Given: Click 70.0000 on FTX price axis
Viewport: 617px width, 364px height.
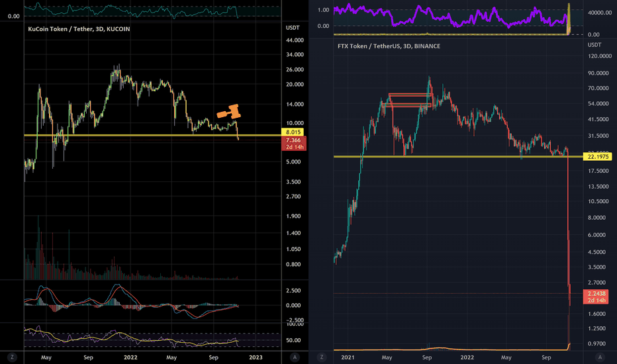Looking at the screenshot, I should 598,88.
